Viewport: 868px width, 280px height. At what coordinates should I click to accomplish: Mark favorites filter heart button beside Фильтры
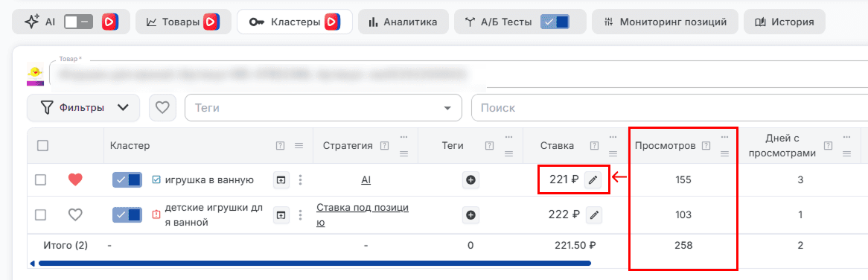tap(162, 108)
